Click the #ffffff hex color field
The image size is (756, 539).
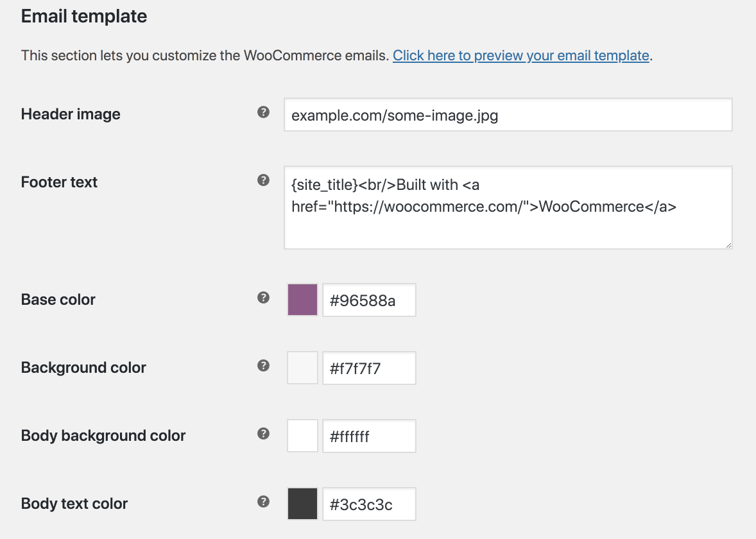tap(369, 436)
